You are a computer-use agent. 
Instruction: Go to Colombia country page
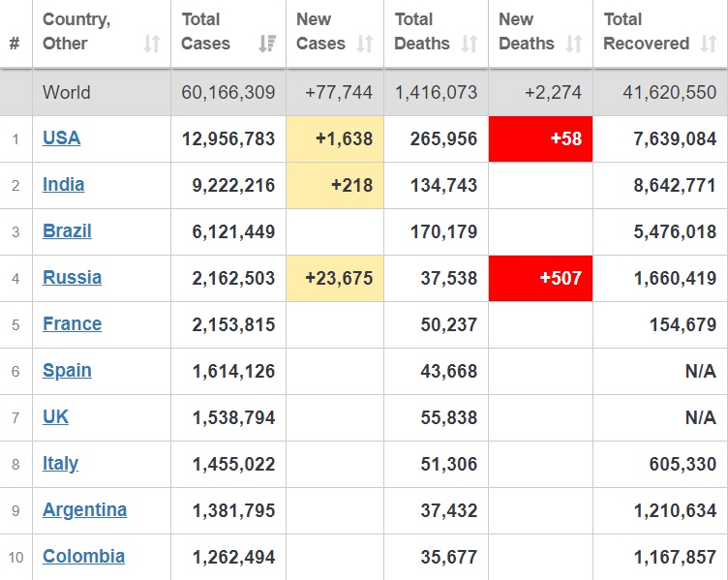pyautogui.click(x=83, y=557)
